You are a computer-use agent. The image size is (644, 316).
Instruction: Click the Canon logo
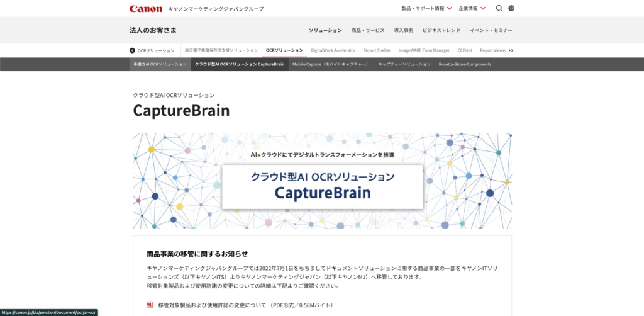(x=146, y=9)
